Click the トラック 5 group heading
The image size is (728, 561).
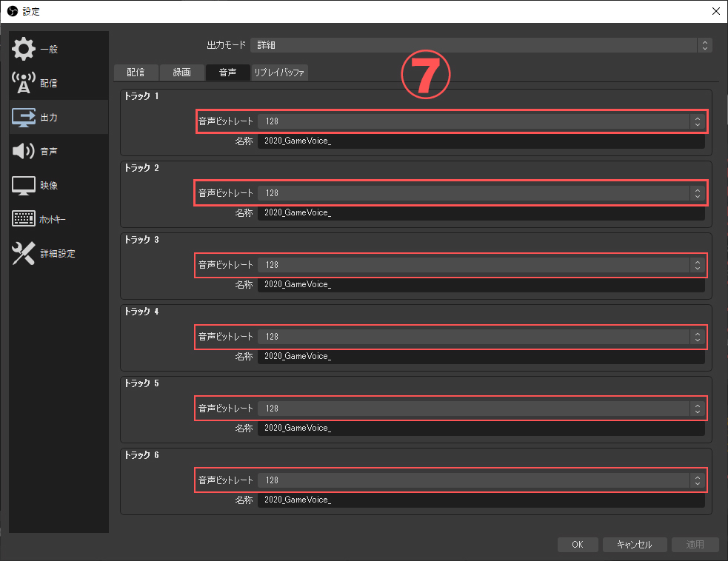point(141,383)
